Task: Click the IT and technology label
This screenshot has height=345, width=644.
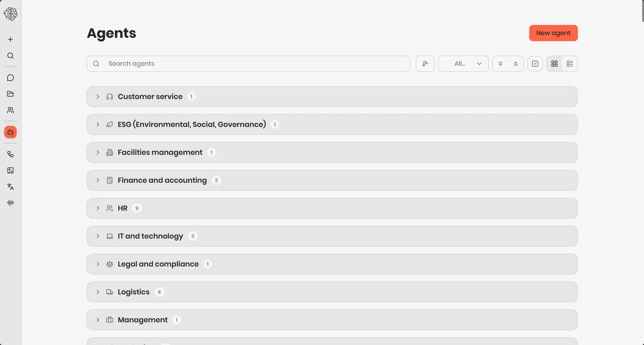Action: click(151, 236)
